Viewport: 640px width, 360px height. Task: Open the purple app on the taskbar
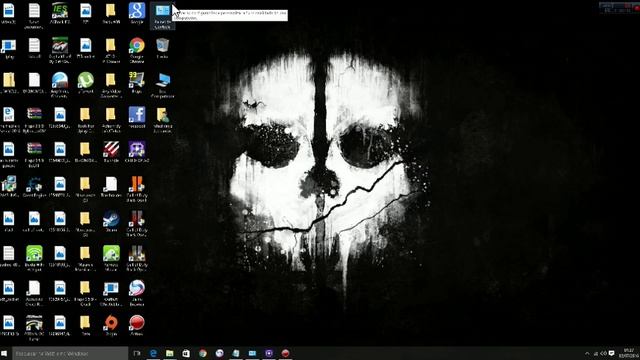tap(269, 353)
